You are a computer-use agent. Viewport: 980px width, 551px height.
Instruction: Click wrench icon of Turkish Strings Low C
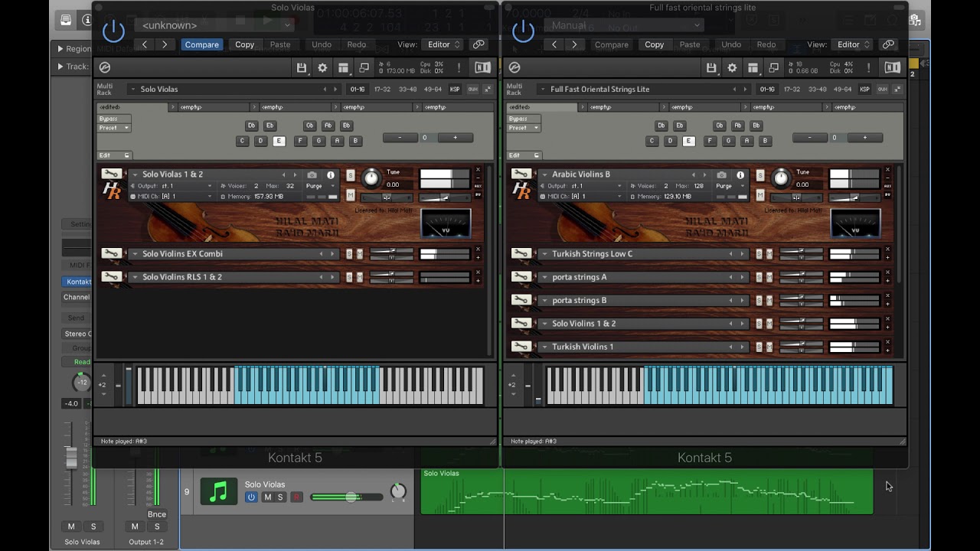point(521,253)
